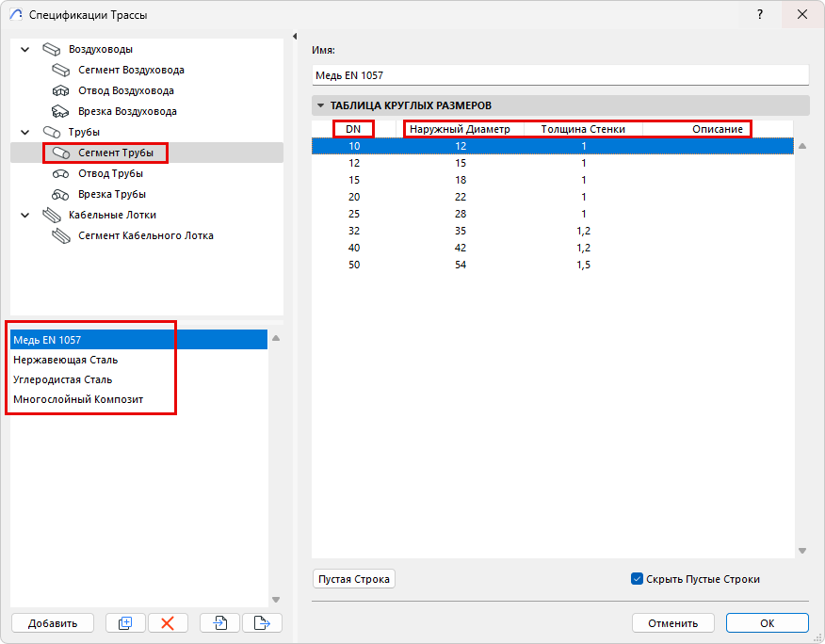Click the Отвод Воздуховода bend icon
The image size is (825, 644).
click(61, 90)
